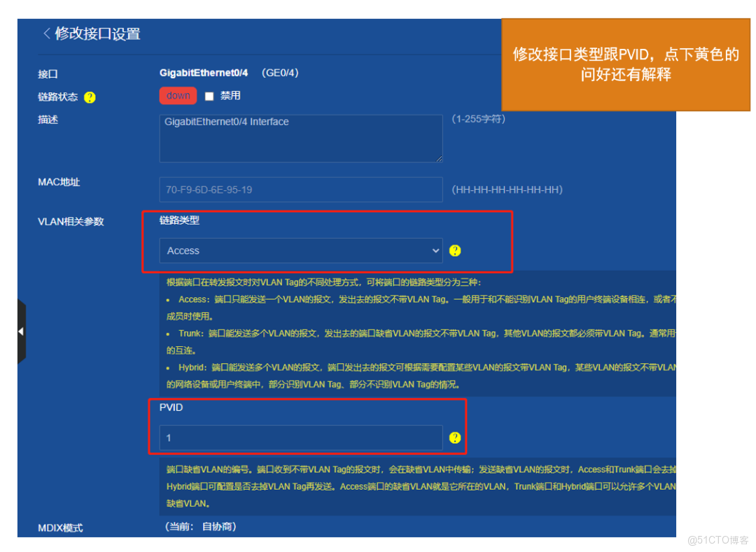
Task: Click inside the PVID value field showing 1
Action: [x=301, y=437]
